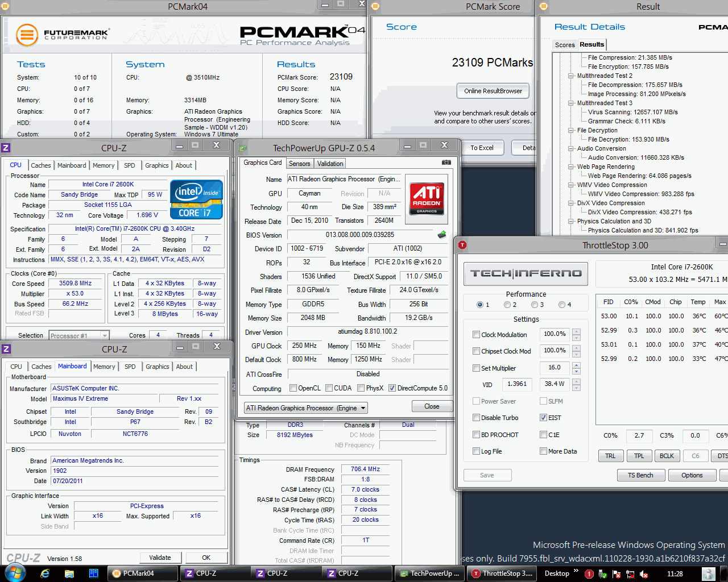Select ThrottleStop performance profile 2
The image size is (728, 582).
click(507, 305)
